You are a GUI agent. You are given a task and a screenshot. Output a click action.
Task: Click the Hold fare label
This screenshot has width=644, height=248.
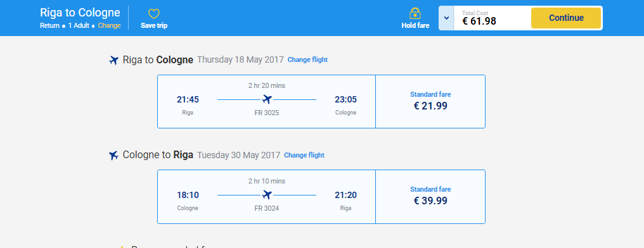pos(415,25)
